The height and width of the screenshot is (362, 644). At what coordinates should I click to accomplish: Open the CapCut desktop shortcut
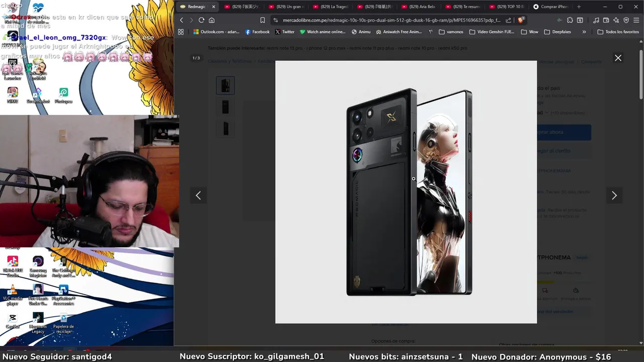(13, 321)
